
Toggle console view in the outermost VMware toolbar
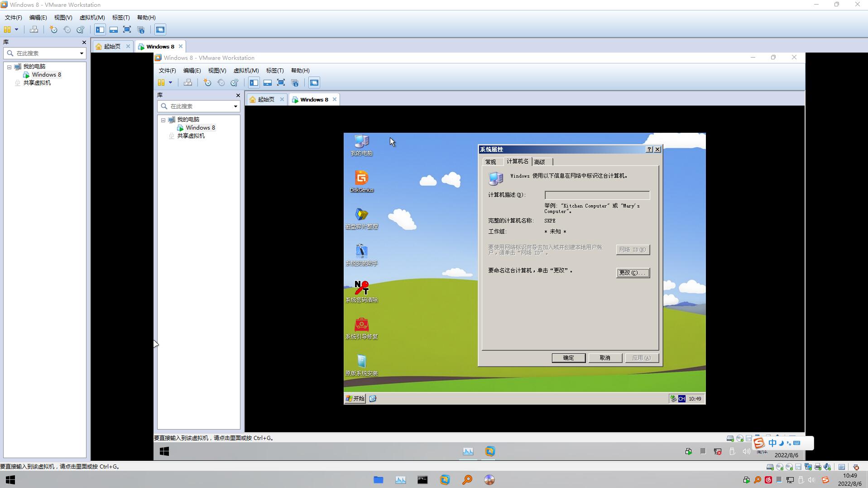pyautogui.click(x=160, y=30)
